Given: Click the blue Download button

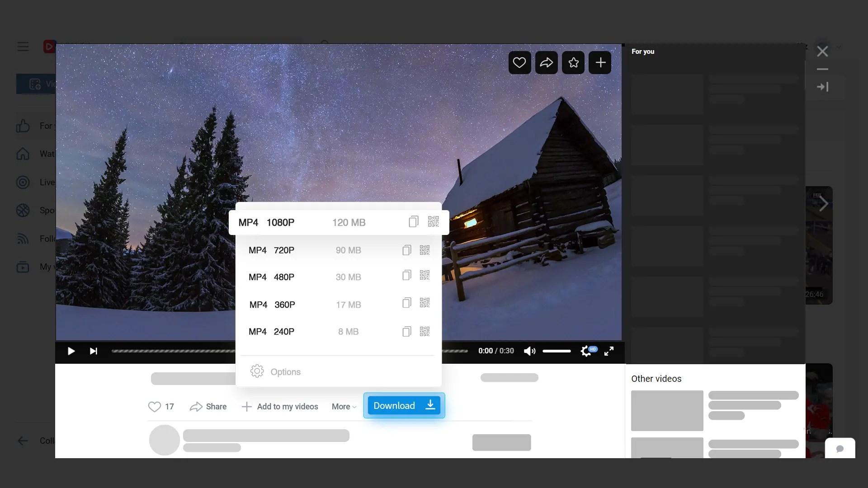Looking at the screenshot, I should click(404, 405).
